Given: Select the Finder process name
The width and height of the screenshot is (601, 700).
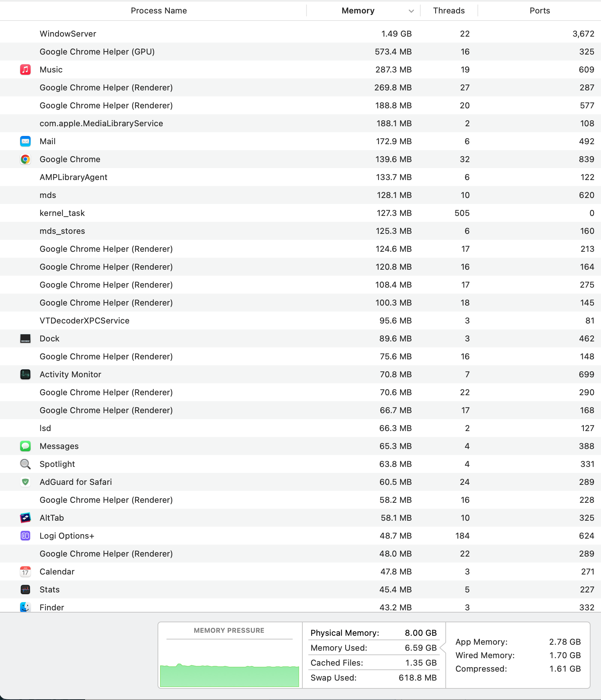Looking at the screenshot, I should 52,607.
